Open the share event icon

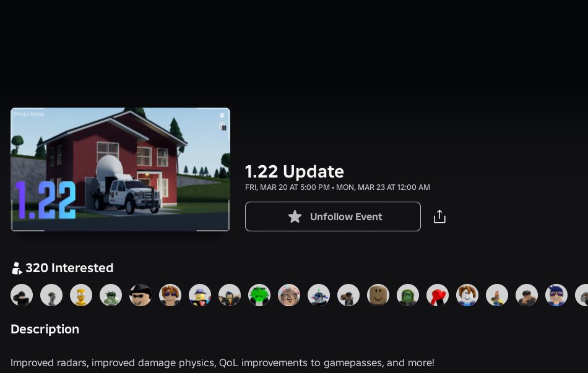tap(439, 217)
